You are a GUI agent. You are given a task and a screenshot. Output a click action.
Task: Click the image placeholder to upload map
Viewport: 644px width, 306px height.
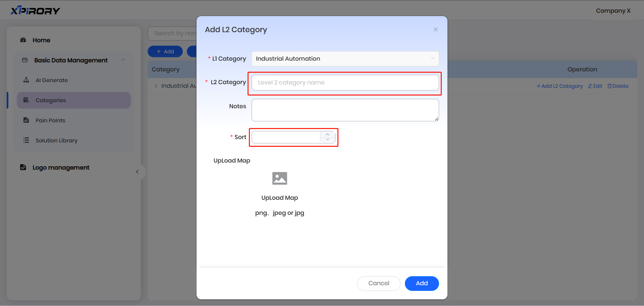click(x=279, y=178)
